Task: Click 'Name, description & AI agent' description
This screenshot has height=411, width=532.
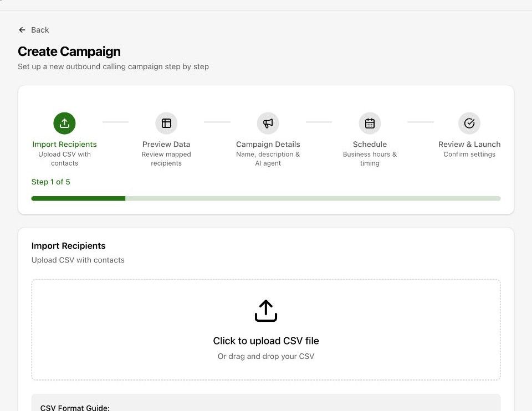Action: tap(268, 159)
